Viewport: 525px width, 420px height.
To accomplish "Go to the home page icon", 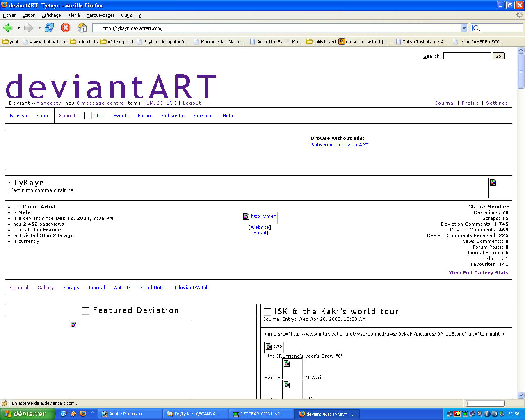I will pos(82,28).
